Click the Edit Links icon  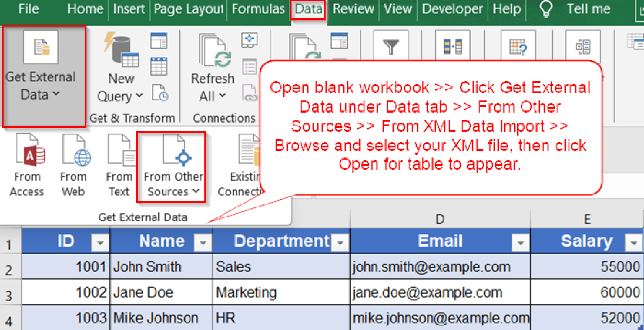point(249,92)
